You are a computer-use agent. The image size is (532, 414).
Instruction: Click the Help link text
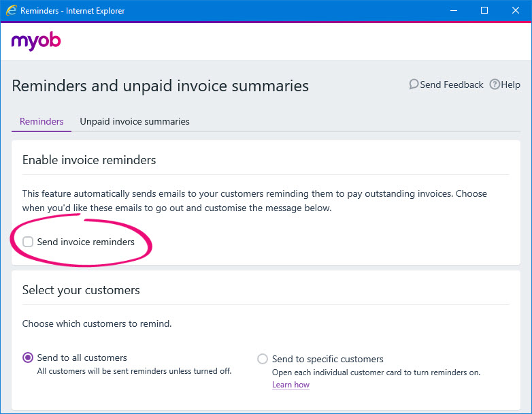pos(511,84)
